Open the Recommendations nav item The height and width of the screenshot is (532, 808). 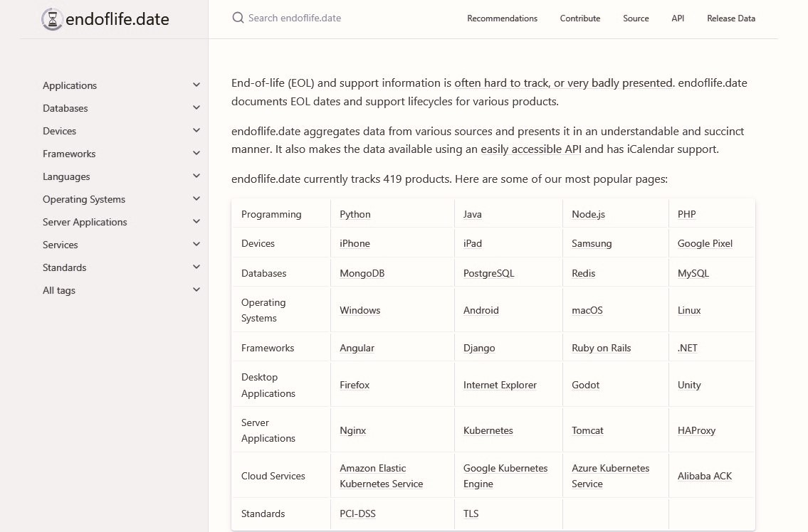click(502, 18)
